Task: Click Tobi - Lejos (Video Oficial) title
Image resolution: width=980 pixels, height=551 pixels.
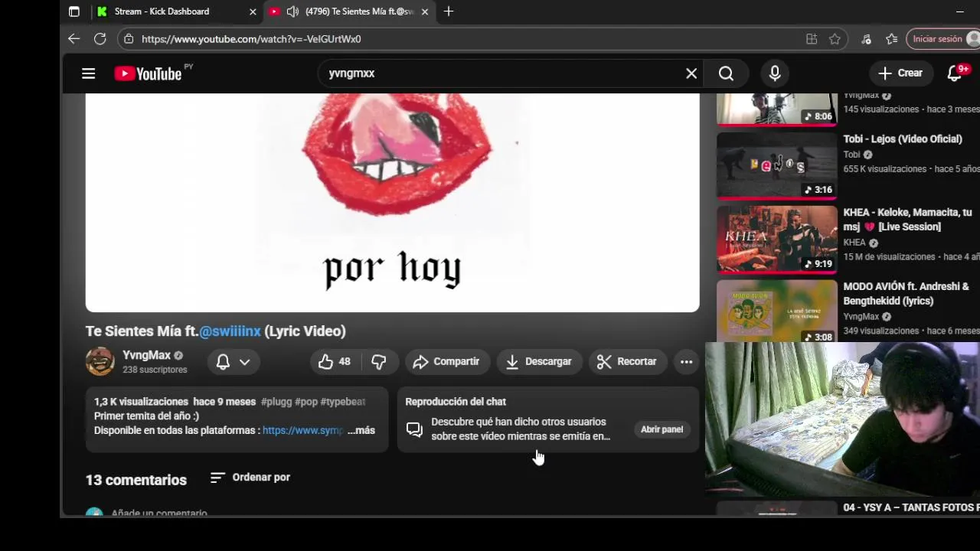Action: coord(903,139)
